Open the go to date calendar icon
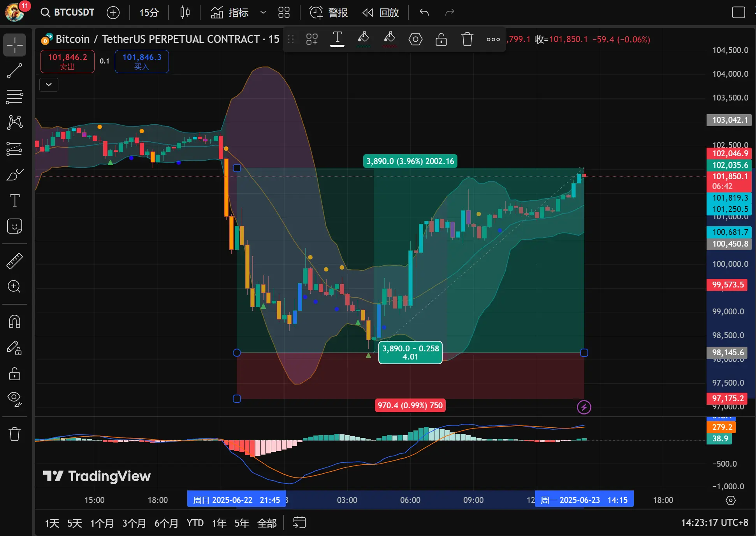Screen dimensions: 756x536 click(299, 522)
